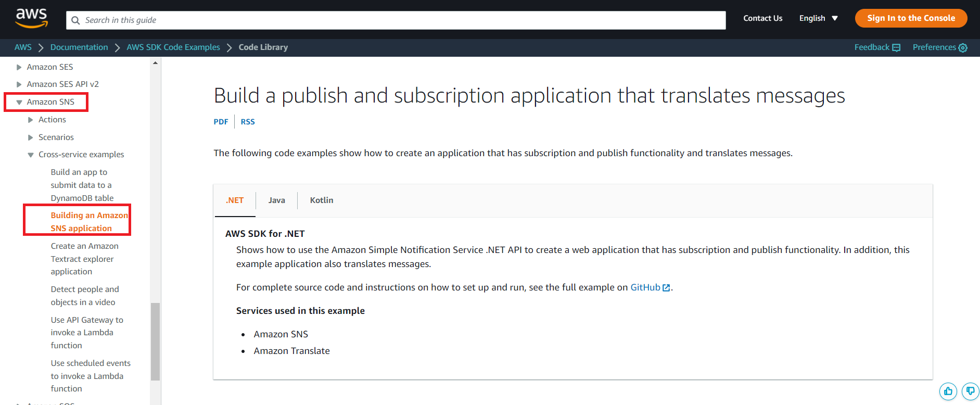This screenshot has width=980, height=405.
Task: Open AWS SDK Code Examples breadcrumb
Action: [173, 47]
